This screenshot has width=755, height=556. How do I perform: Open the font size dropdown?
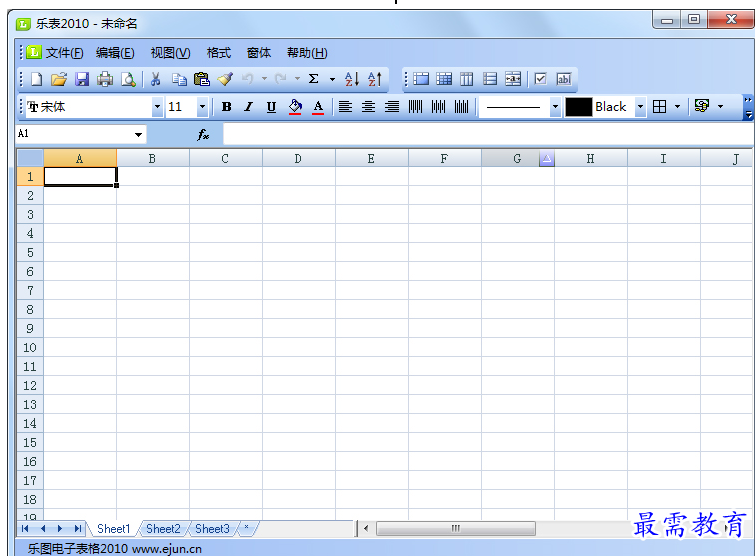pyautogui.click(x=202, y=107)
